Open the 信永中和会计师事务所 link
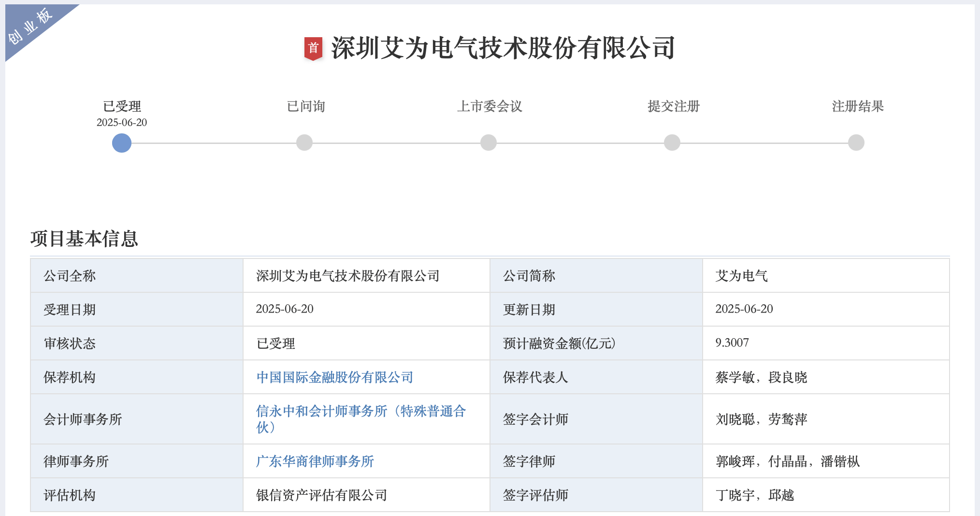This screenshot has height=516, width=980. (x=361, y=419)
